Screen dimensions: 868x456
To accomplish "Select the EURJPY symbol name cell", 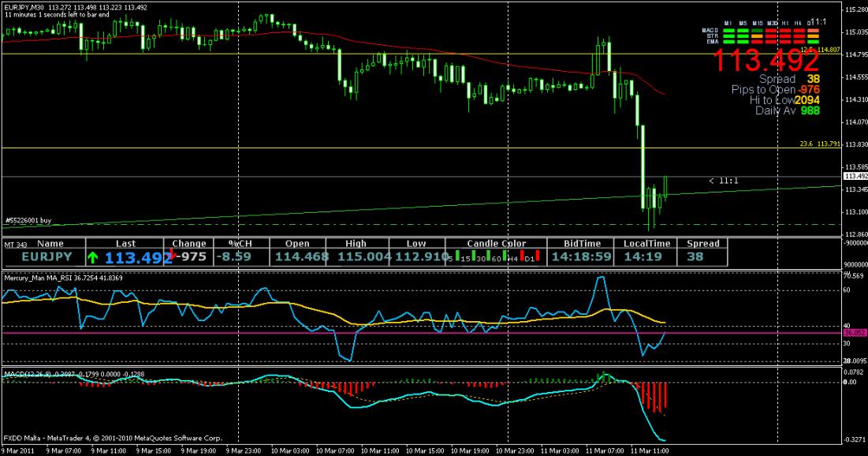I will coord(46,256).
